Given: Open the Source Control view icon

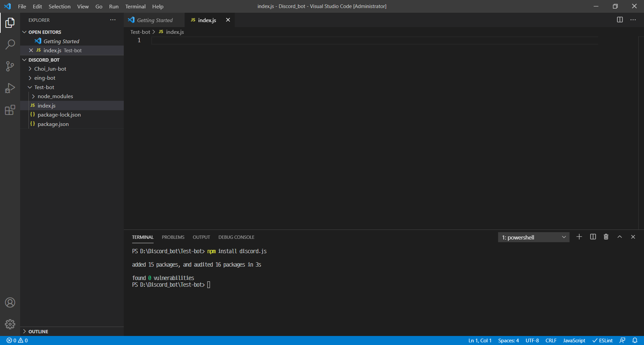Looking at the screenshot, I should pos(10,66).
